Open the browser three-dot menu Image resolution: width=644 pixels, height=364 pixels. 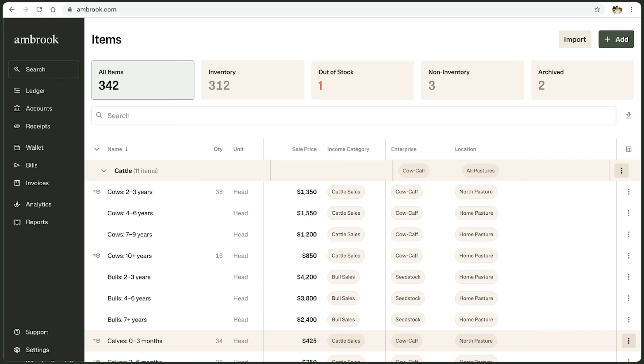[631, 10]
